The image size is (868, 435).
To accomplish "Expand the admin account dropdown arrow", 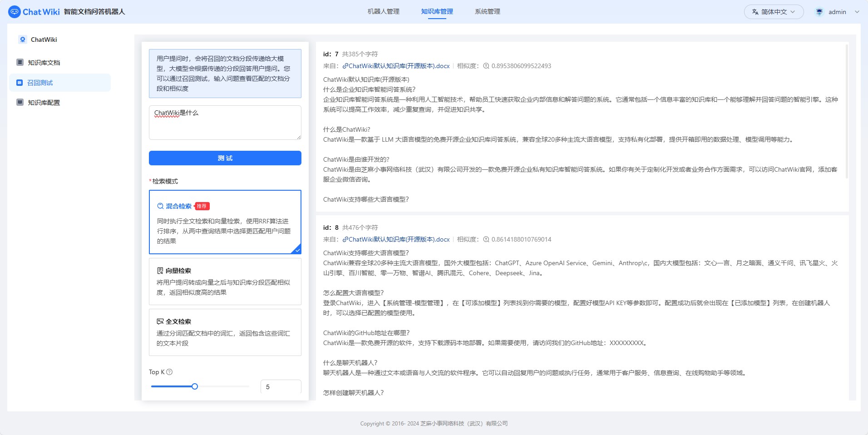I will pos(857,12).
